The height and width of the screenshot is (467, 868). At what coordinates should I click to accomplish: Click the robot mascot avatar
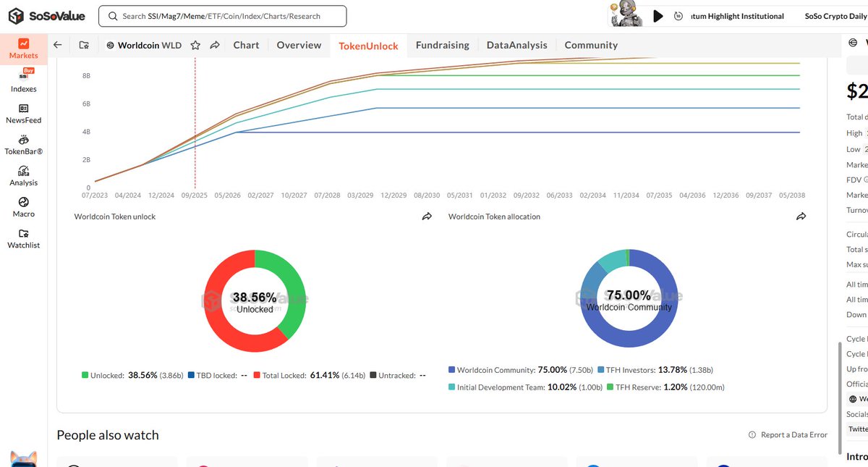tap(624, 15)
